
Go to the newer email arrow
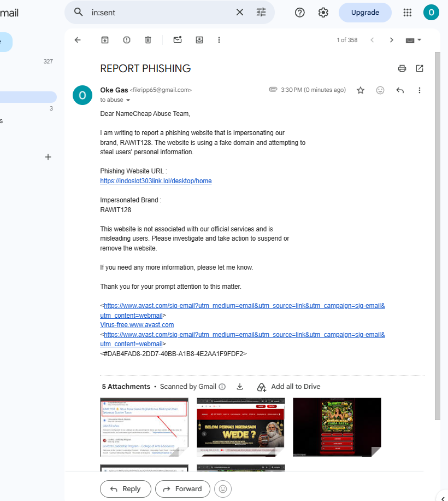click(372, 40)
